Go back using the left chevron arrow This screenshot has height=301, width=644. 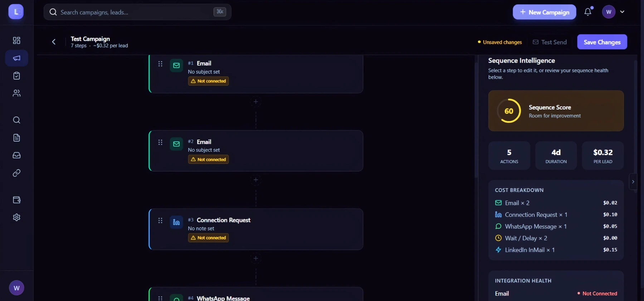click(x=54, y=42)
